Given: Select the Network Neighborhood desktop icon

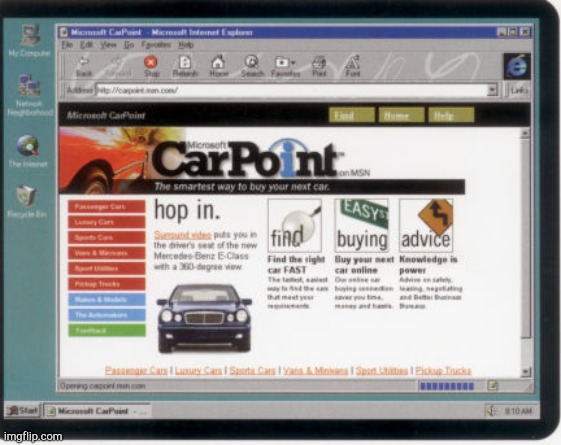Looking at the screenshot, I should click(30, 95).
